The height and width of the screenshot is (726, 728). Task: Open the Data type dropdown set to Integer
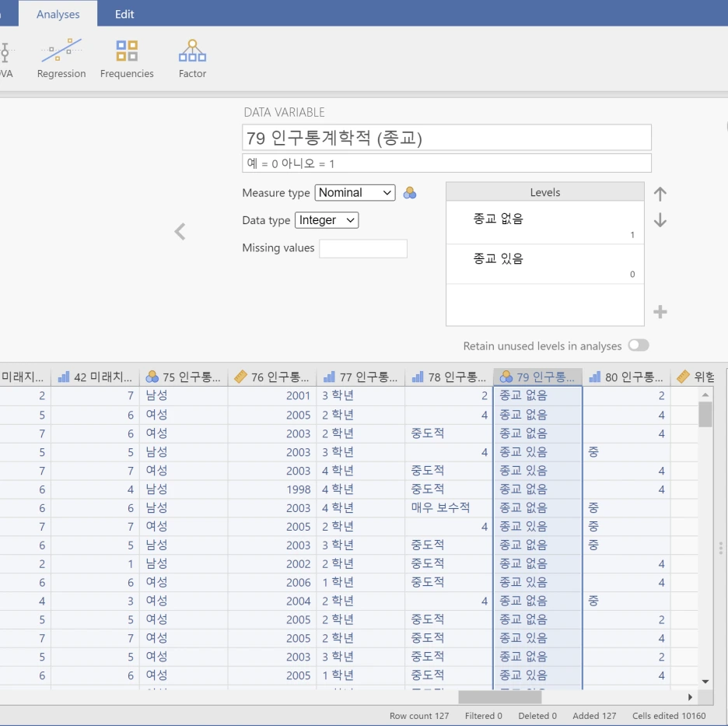point(326,220)
